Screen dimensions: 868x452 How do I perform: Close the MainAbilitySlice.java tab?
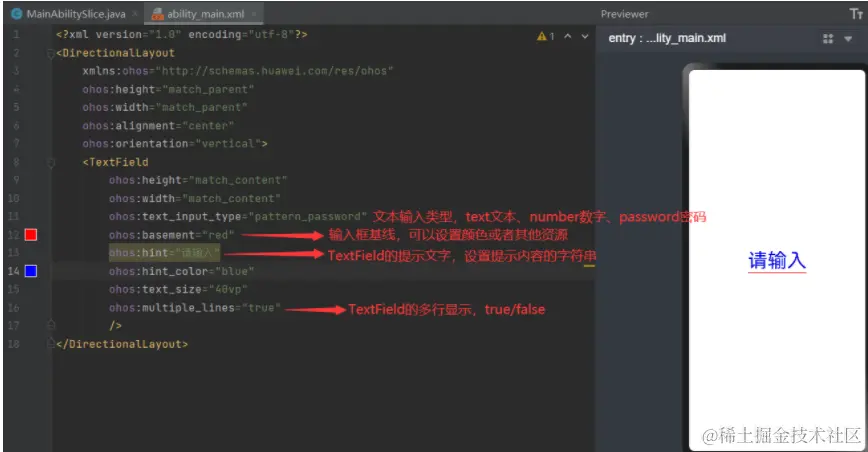(135, 14)
